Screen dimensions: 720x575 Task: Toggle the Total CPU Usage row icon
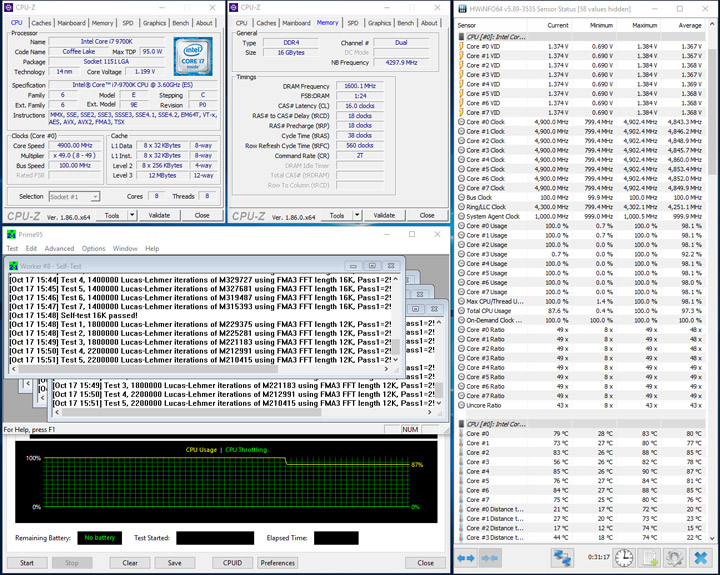[x=460, y=310]
